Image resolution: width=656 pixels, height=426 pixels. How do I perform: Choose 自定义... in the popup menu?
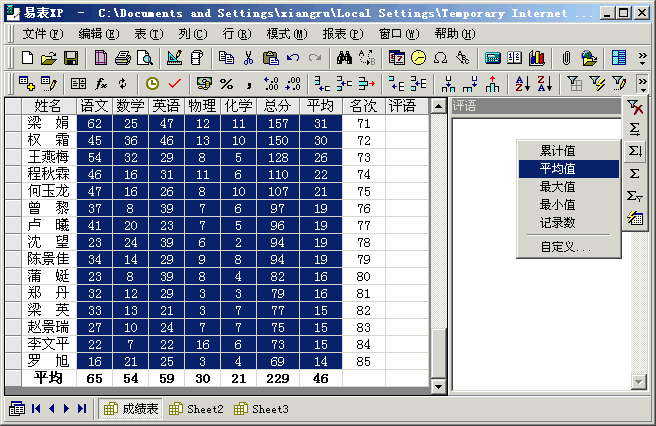click(x=565, y=246)
